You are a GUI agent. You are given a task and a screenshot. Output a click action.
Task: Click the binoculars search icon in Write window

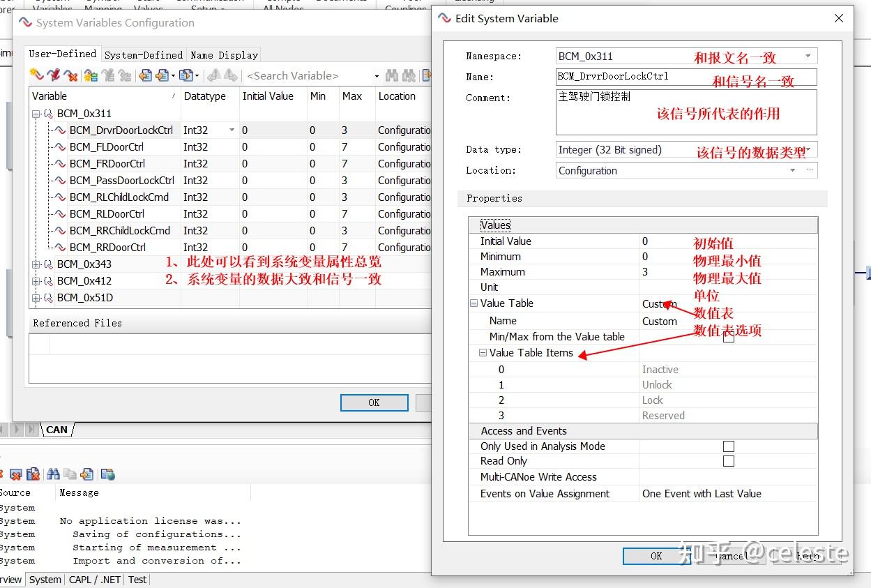pos(53,474)
